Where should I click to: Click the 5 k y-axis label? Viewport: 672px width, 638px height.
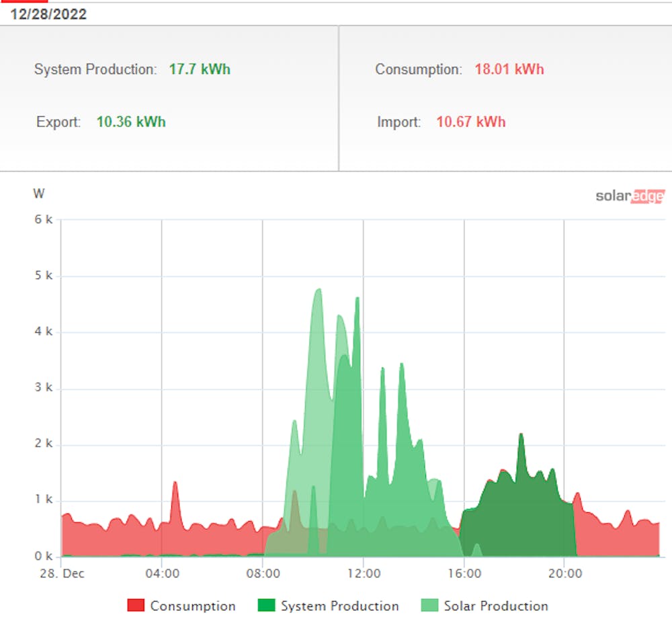(43, 275)
